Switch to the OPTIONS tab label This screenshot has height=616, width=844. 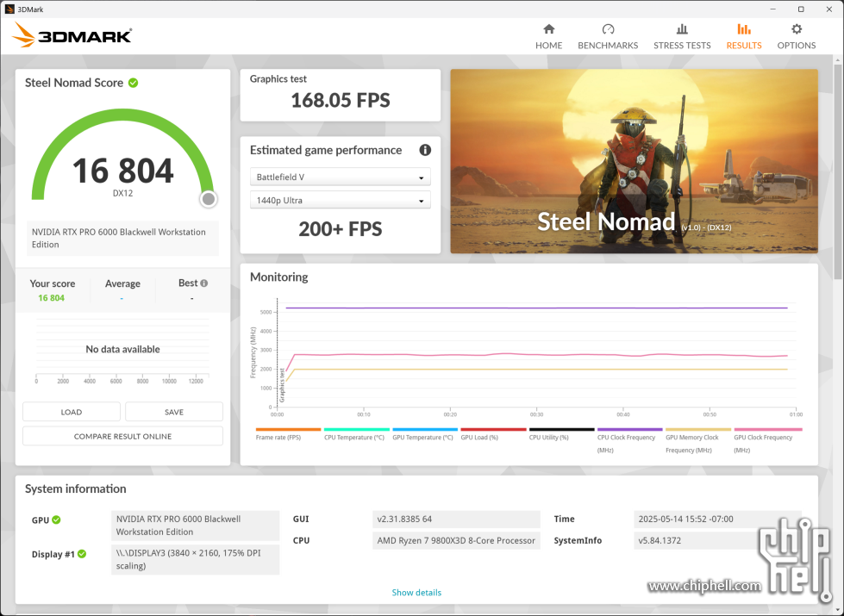(x=797, y=45)
